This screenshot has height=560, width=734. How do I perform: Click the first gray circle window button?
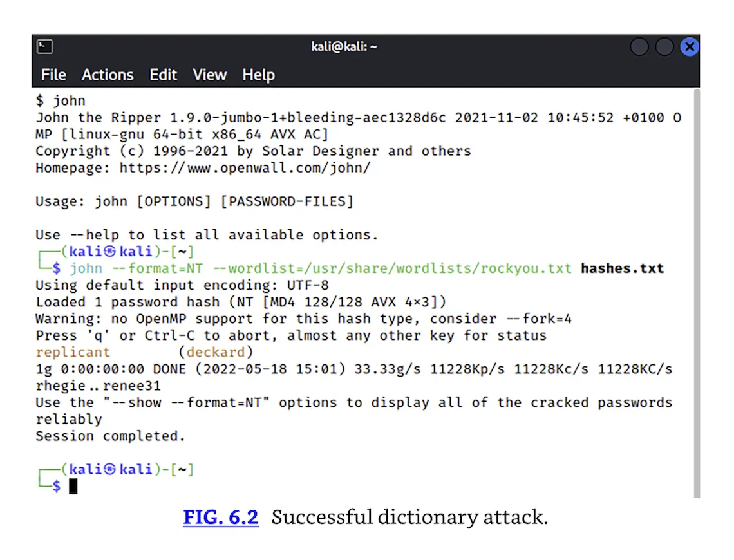[639, 47]
